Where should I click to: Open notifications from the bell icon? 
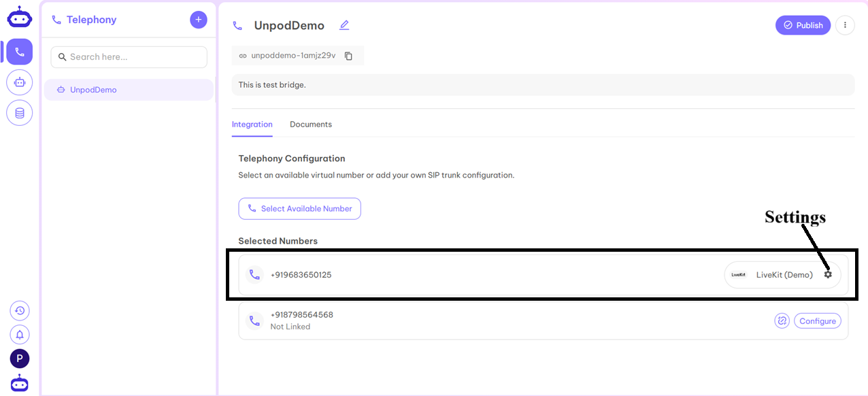pyautogui.click(x=19, y=334)
